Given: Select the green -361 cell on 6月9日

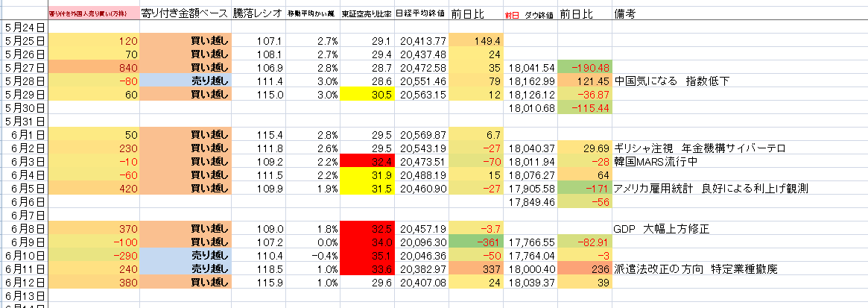Looking at the screenshot, I should 475,242.
